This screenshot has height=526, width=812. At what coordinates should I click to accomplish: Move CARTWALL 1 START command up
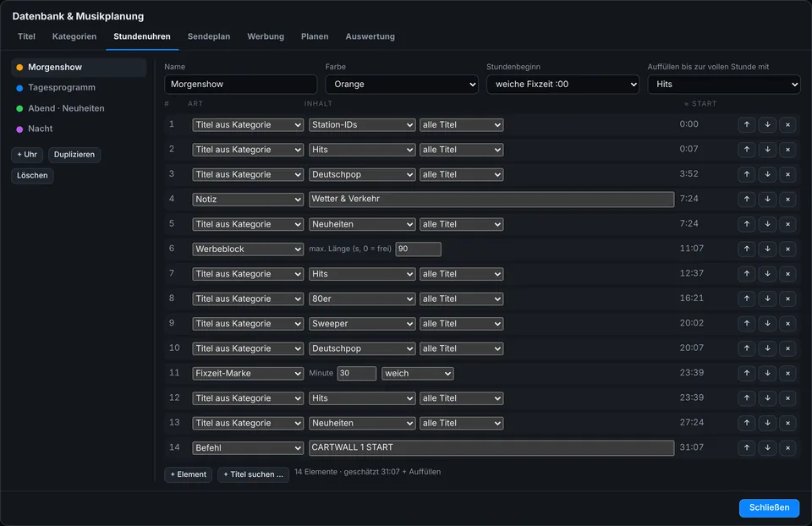tap(746, 447)
